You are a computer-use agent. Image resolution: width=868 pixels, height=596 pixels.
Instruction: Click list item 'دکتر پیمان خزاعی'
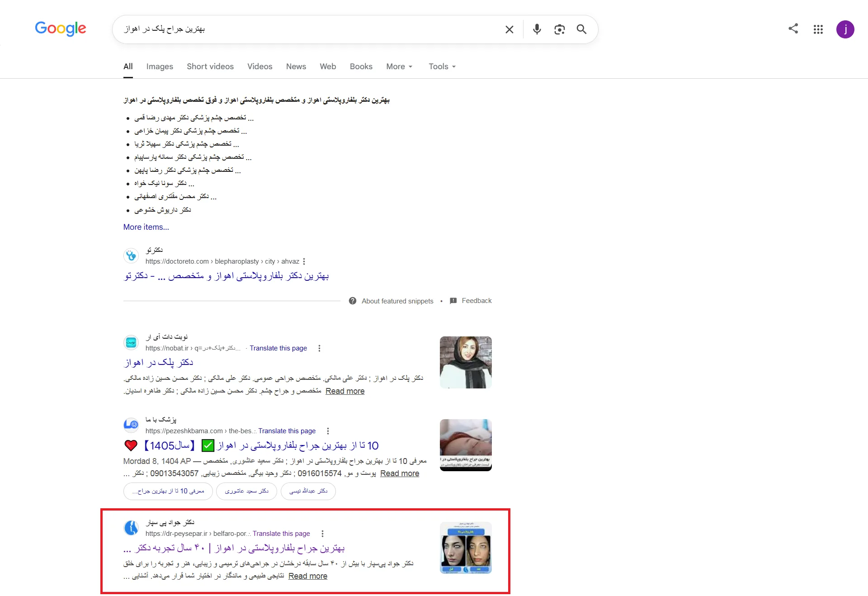point(191,131)
